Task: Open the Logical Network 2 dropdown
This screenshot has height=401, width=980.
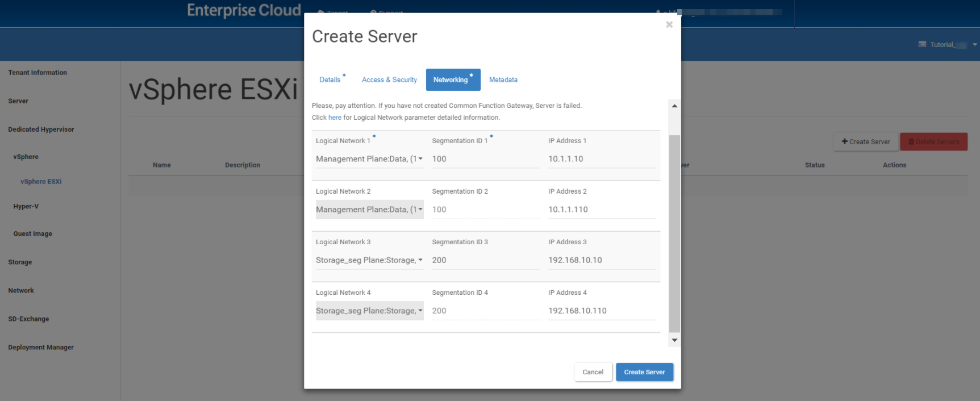Action: pos(369,210)
